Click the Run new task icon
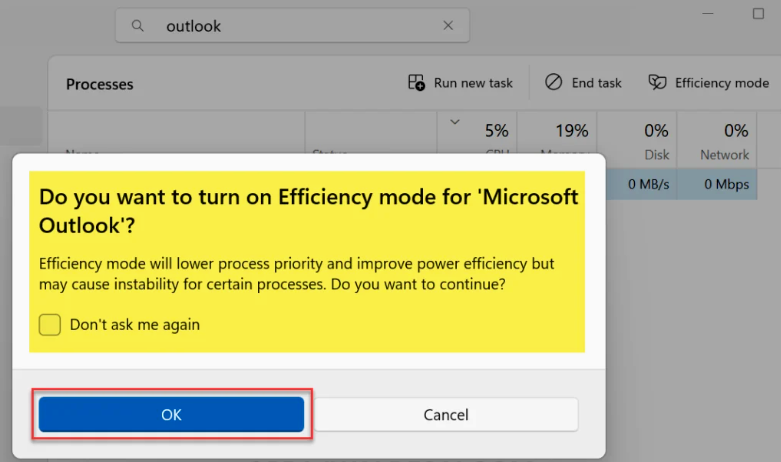Viewport: 781px width, 462px height. [417, 83]
